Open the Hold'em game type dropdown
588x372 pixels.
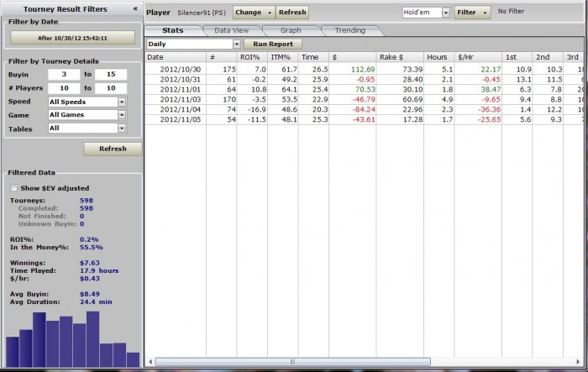click(446, 13)
